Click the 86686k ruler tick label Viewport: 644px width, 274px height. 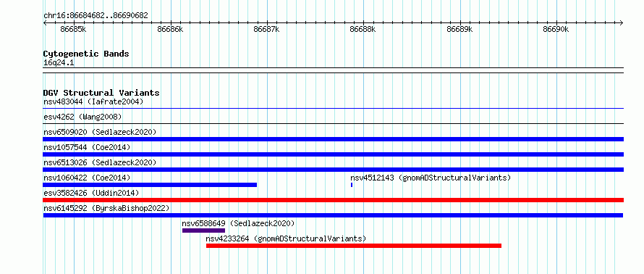click(170, 29)
